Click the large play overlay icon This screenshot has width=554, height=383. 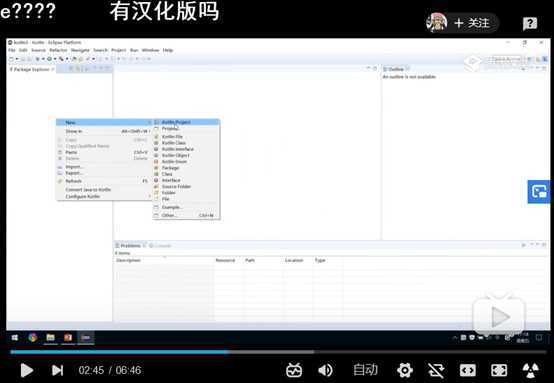click(499, 316)
